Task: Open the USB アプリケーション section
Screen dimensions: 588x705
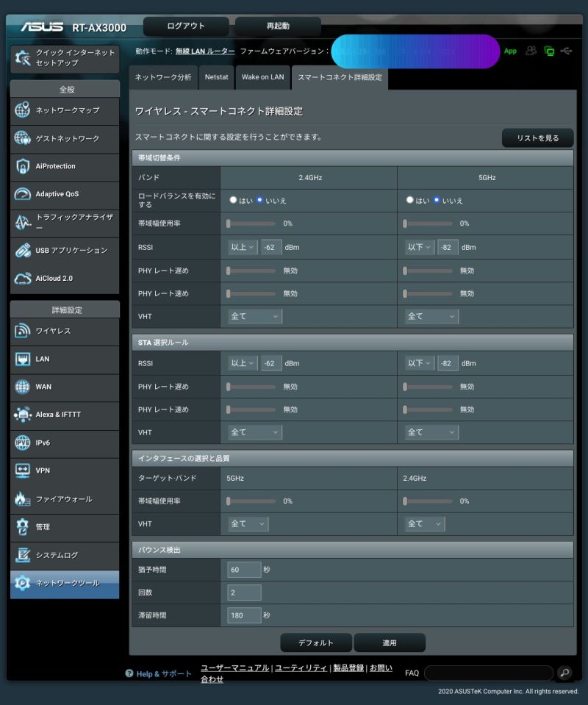Action: coord(65,250)
